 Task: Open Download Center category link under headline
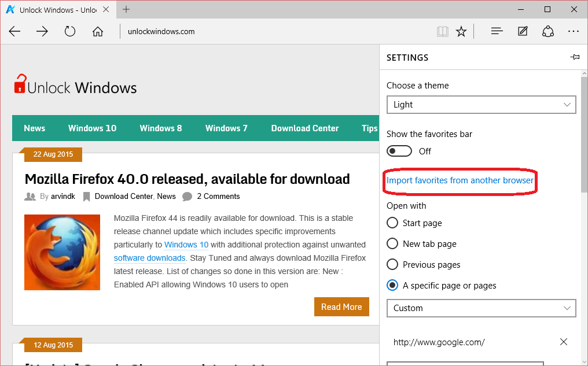(124, 197)
